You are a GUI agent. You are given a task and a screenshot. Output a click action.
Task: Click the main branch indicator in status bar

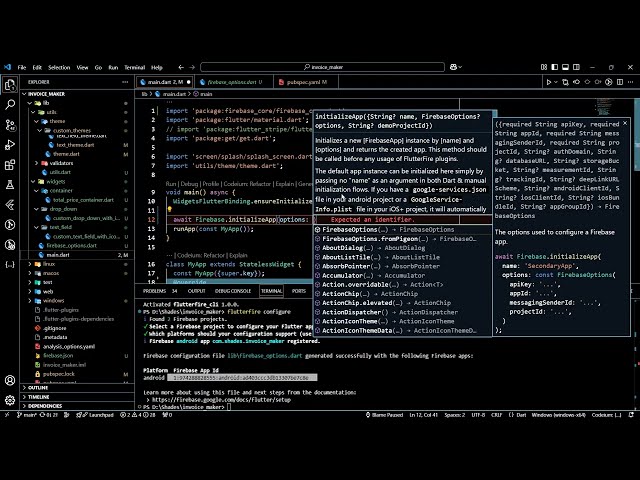point(27,415)
